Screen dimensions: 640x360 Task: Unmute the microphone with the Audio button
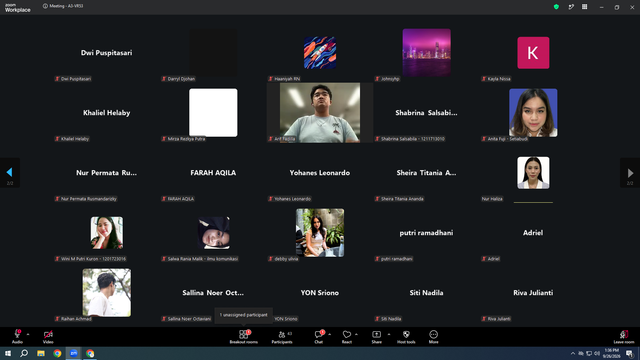pos(18,337)
